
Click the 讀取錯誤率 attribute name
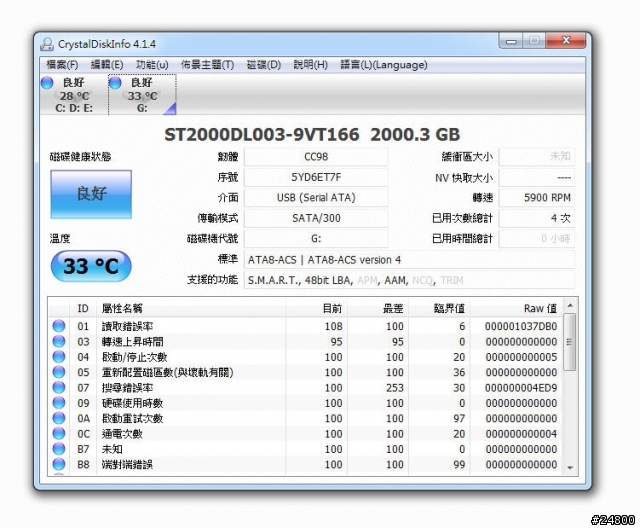click(127, 326)
